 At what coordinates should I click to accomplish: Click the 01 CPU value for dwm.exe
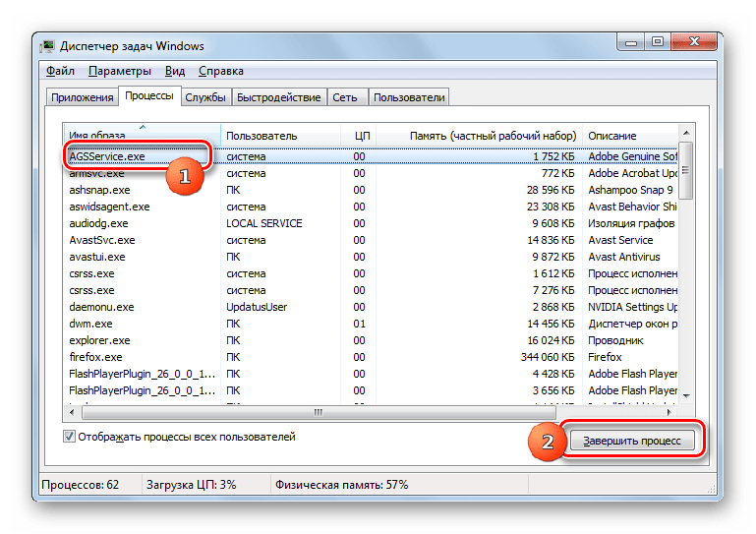tap(359, 324)
